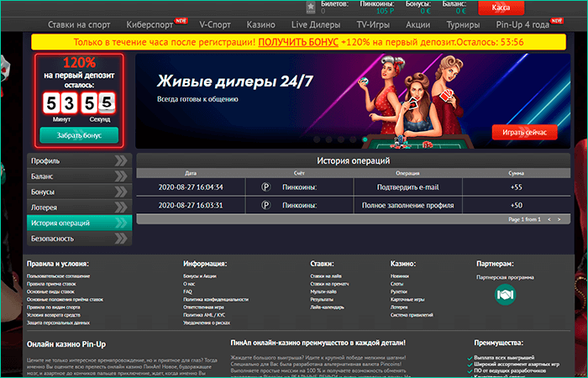This screenshot has width=588, height=378.
Task: Click Забрать бонус button
Action: (x=79, y=135)
